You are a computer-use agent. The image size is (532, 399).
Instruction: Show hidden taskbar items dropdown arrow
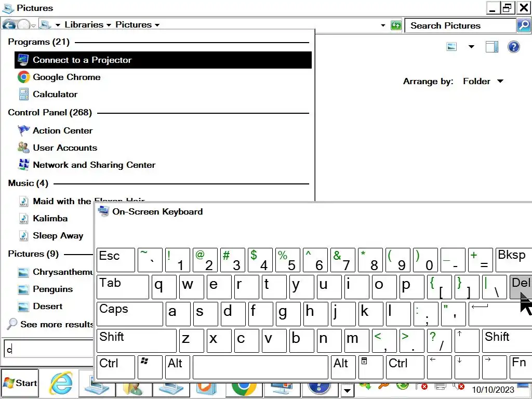click(x=347, y=391)
